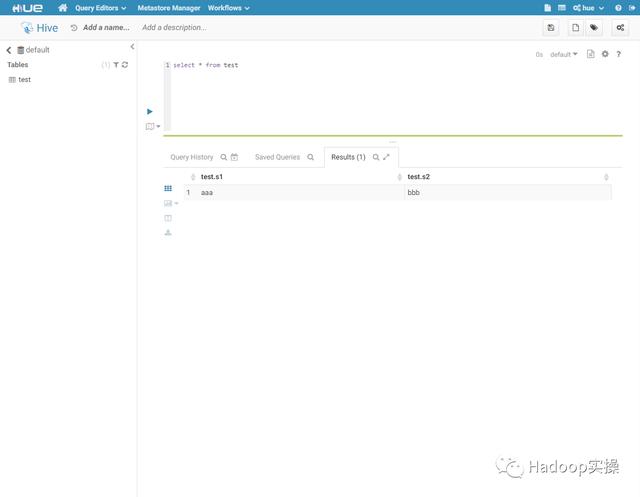Change the default database dropdown in editor
This screenshot has height=497, width=640.
(x=564, y=54)
